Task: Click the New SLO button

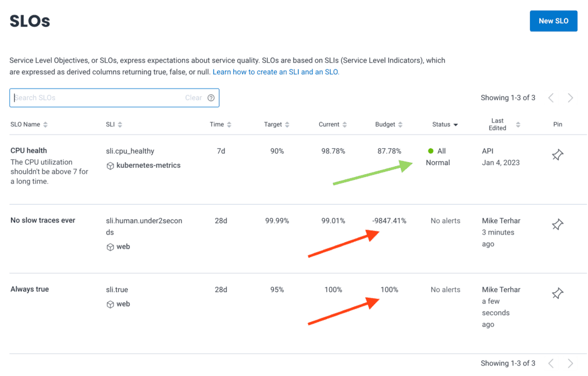Action: [553, 21]
